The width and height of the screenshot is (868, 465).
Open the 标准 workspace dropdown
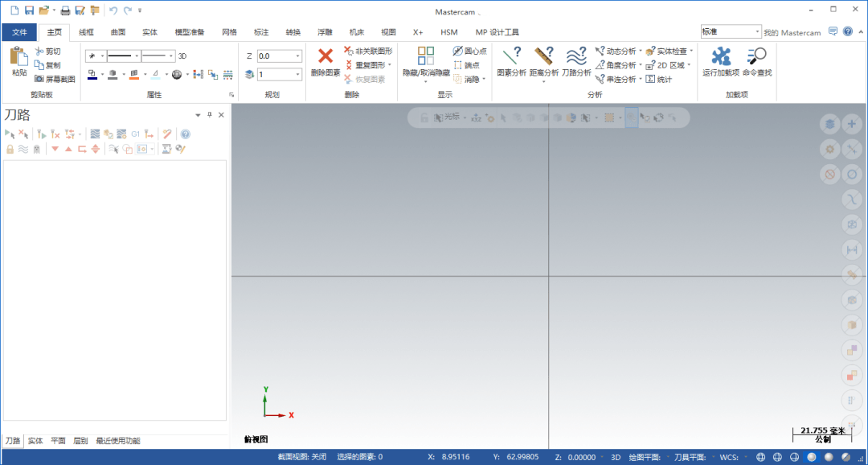tap(758, 32)
